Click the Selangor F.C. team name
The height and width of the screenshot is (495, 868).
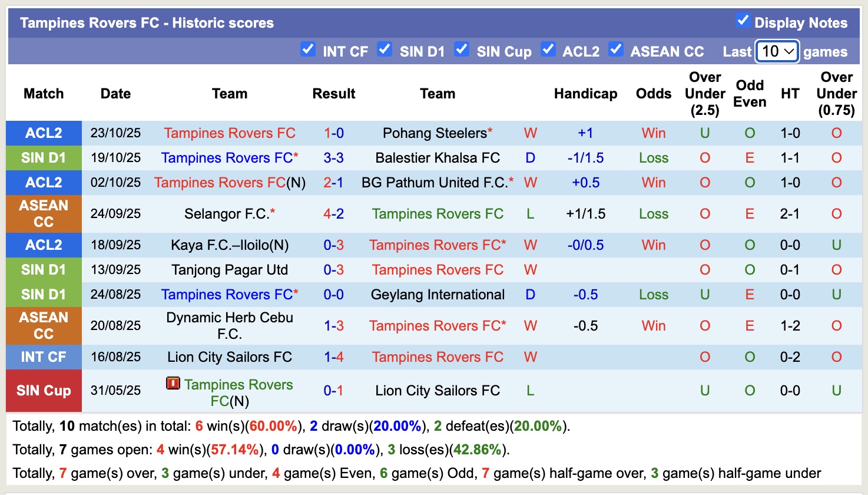tap(226, 214)
